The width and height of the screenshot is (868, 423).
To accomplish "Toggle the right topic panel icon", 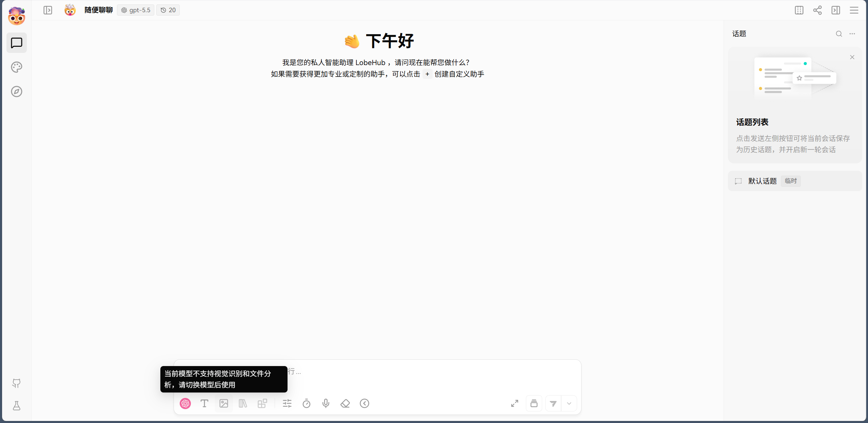I will click(x=836, y=10).
